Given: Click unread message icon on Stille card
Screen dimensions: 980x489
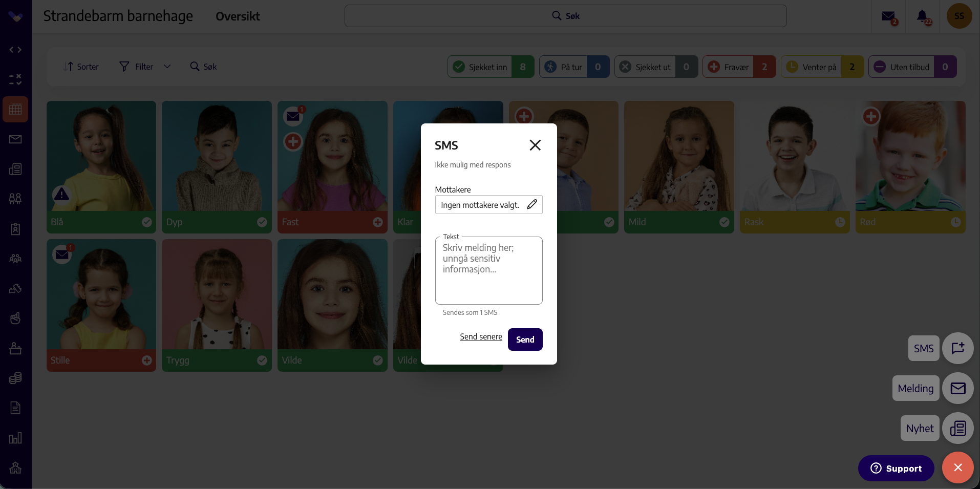Looking at the screenshot, I should pyautogui.click(x=62, y=254).
